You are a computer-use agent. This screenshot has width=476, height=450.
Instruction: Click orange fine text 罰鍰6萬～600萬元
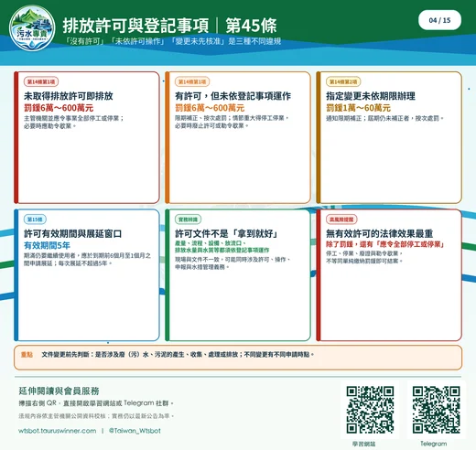click(x=210, y=108)
